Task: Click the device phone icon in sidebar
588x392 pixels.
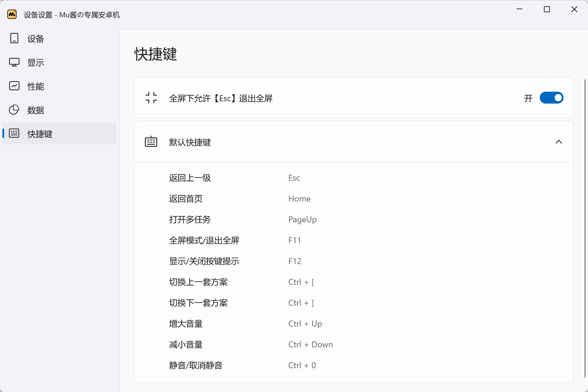Action: point(14,38)
